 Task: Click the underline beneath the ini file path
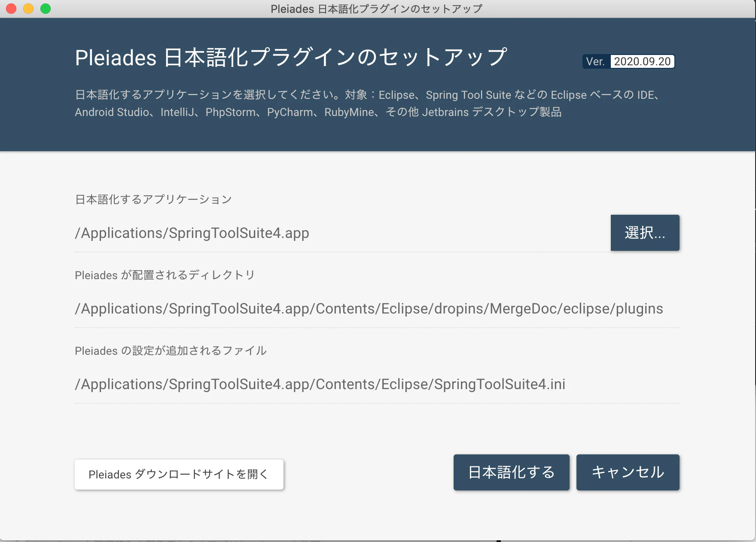point(378,403)
